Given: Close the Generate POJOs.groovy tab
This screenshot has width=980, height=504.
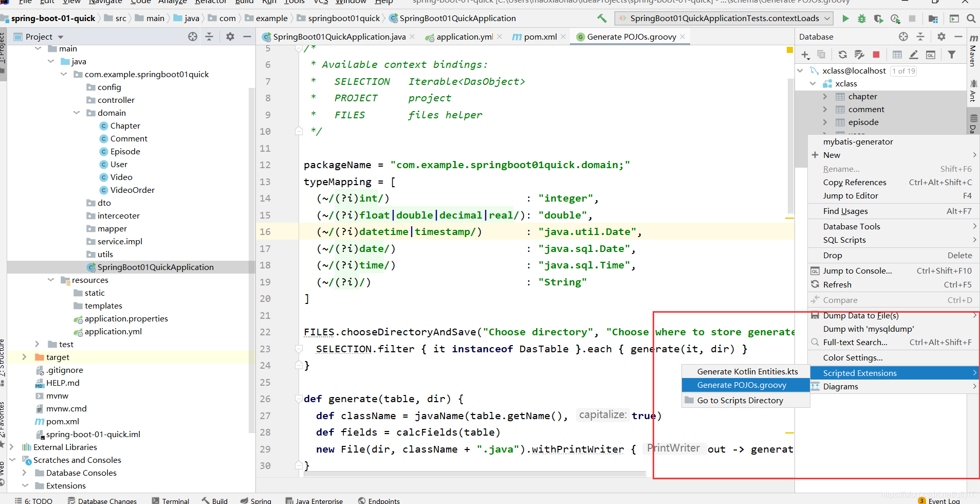Looking at the screenshot, I should (x=682, y=37).
